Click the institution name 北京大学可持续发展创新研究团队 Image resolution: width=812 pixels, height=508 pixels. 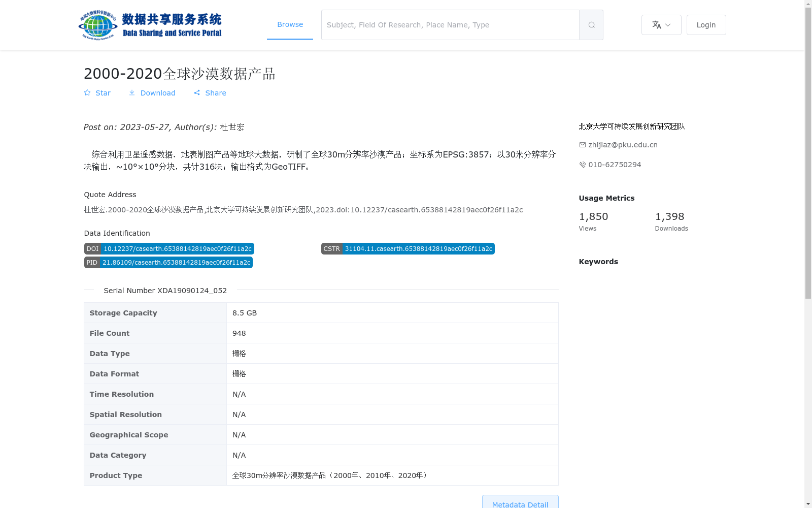[x=632, y=126]
